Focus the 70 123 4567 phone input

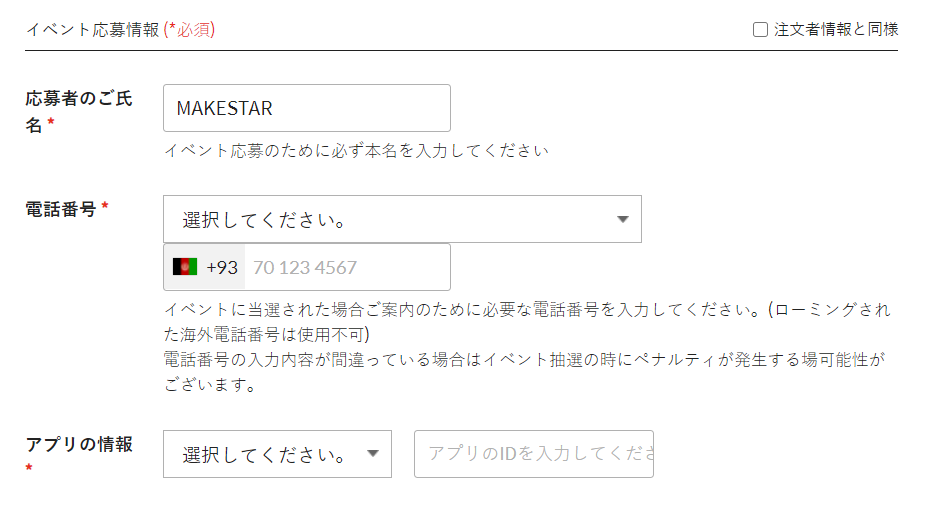pyautogui.click(x=346, y=267)
